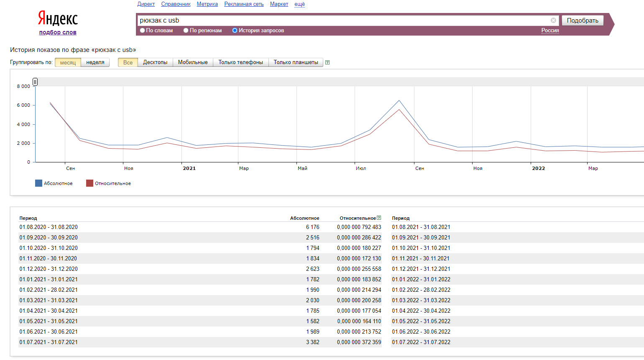Viewport: 644px width, 360px height.
Task: Grab the chart range slider handle
Action: point(35,82)
